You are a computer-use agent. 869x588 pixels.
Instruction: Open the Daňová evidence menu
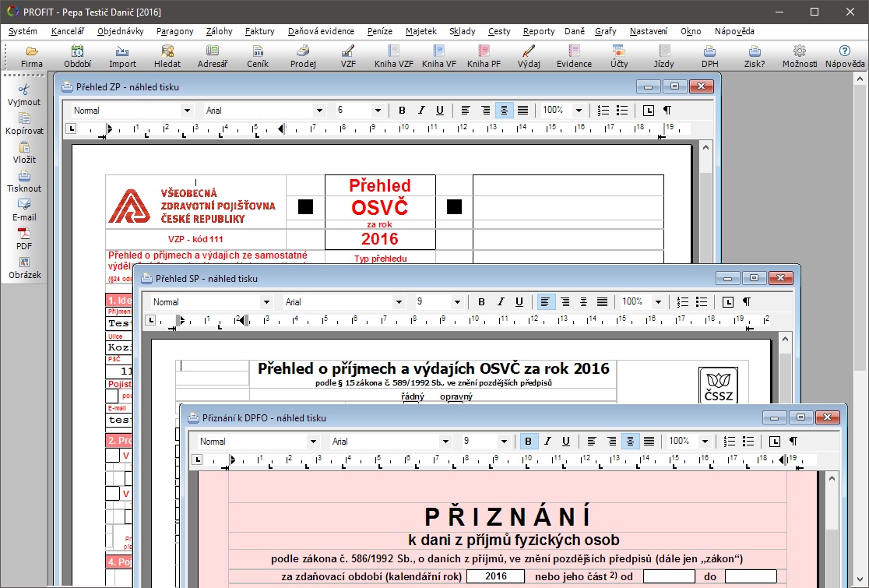pos(320,31)
